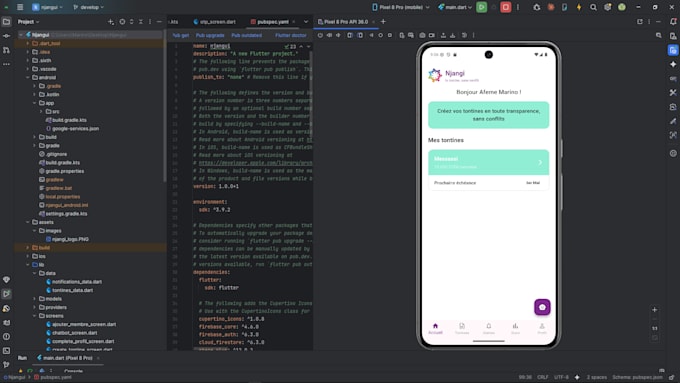680x383 pixels.
Task: Open the Terminal tool window icon
Action: 7,350
